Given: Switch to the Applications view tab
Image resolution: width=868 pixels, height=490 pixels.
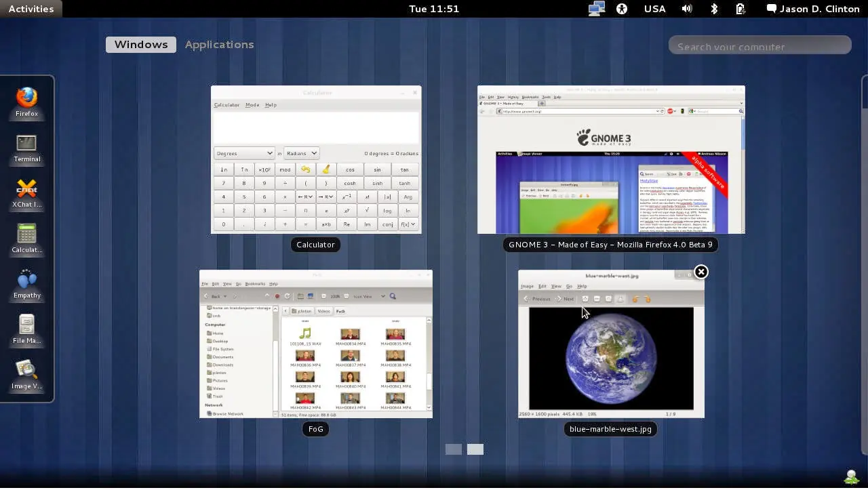Looking at the screenshot, I should click(219, 44).
